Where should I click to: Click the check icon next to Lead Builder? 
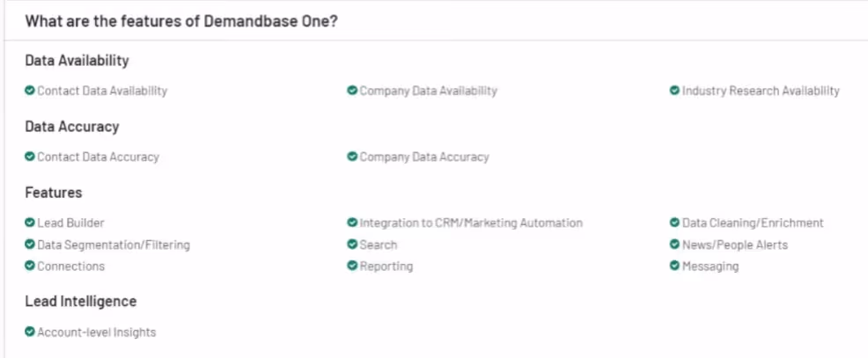click(x=30, y=223)
